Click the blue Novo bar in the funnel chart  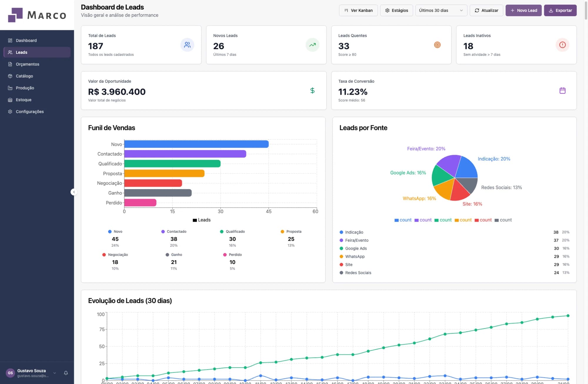196,144
